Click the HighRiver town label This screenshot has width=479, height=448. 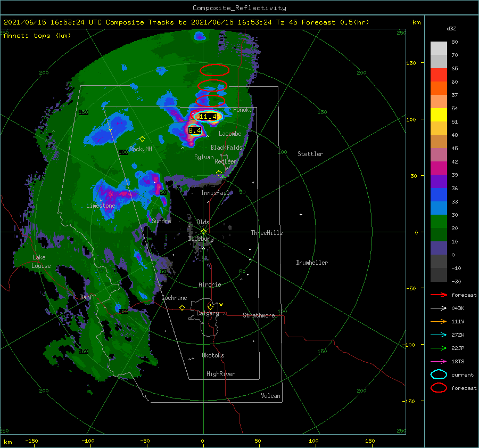[x=221, y=374]
